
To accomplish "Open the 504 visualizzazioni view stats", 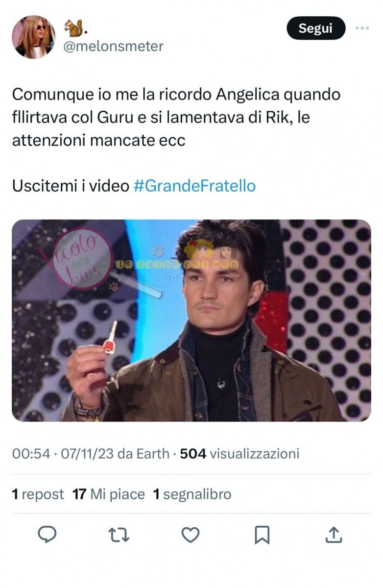I will (x=239, y=454).
